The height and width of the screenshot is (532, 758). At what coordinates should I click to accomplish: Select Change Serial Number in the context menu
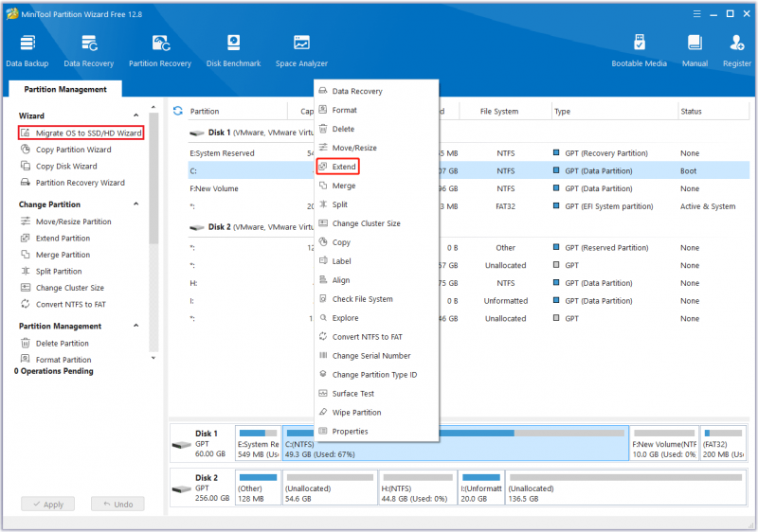point(376,356)
